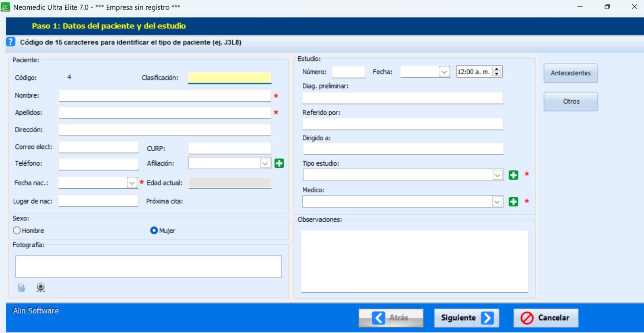This screenshot has height=333, width=644.
Task: Open the Afiliación dropdown
Action: [x=265, y=163]
